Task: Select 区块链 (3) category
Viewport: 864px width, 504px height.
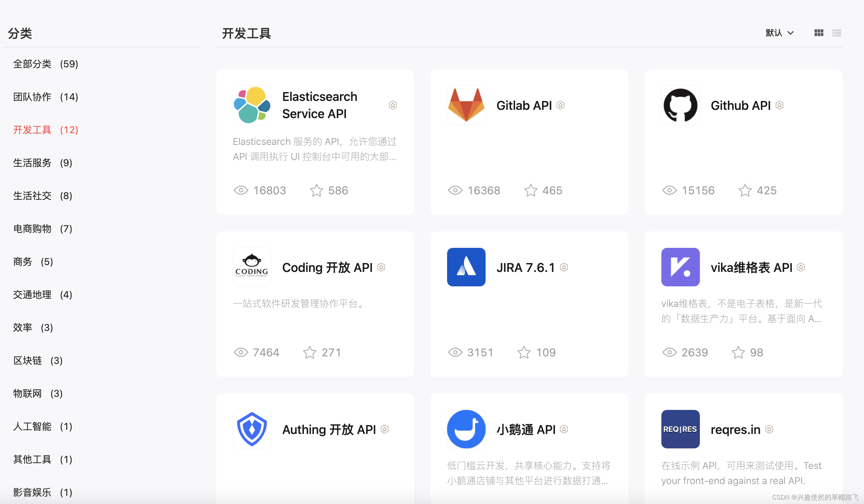Action: coord(38,360)
